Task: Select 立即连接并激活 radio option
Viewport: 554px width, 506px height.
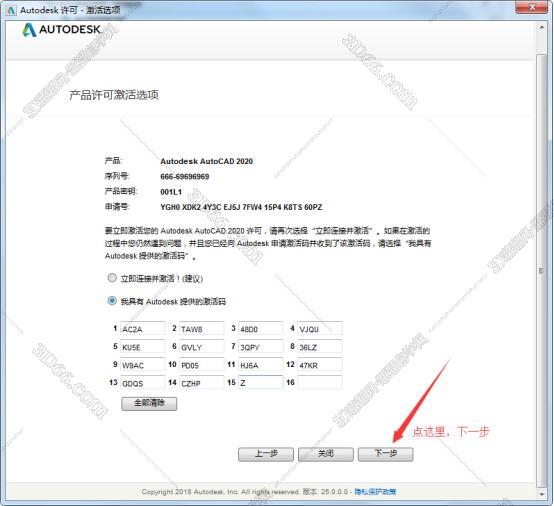Action: (112, 278)
